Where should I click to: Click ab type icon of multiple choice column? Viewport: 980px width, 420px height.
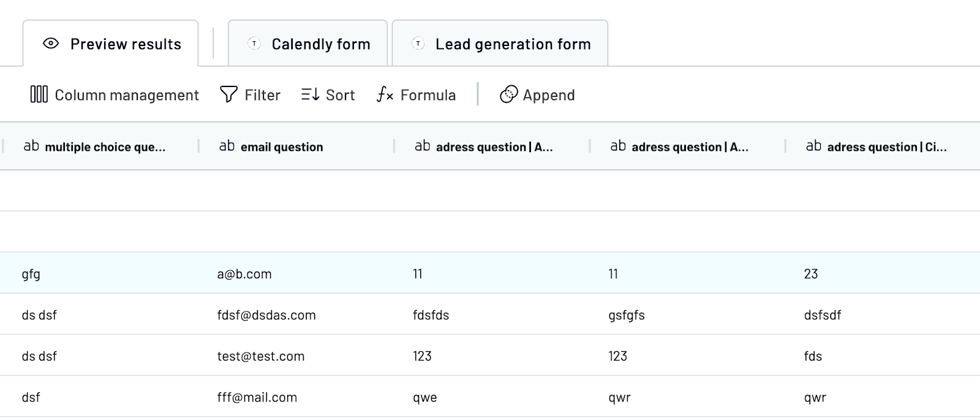coord(31,146)
